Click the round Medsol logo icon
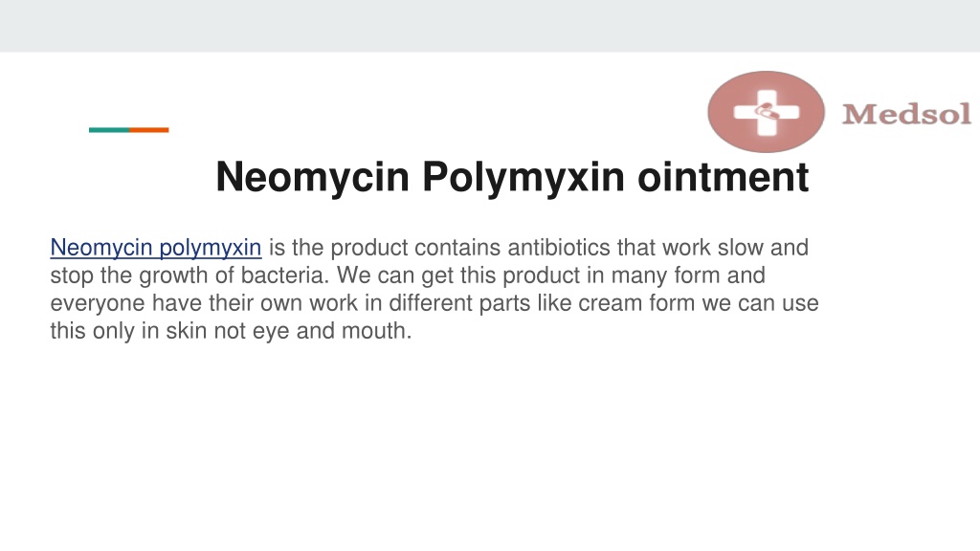 (766, 112)
